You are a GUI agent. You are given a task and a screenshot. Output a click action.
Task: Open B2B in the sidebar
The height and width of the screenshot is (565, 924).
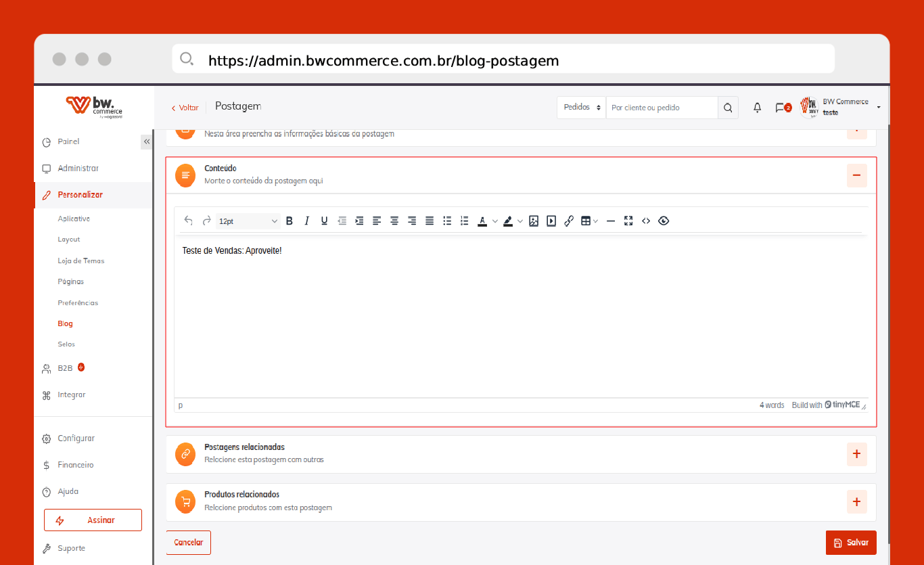pos(65,368)
